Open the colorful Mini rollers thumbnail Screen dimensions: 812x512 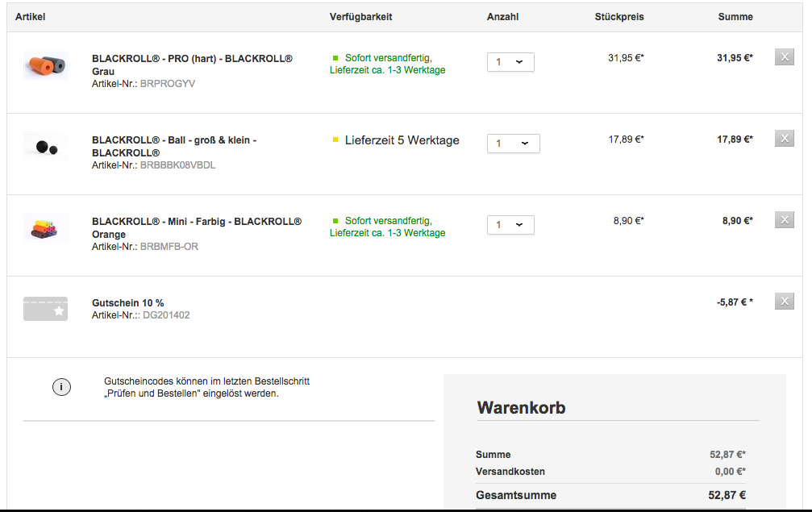coord(46,228)
